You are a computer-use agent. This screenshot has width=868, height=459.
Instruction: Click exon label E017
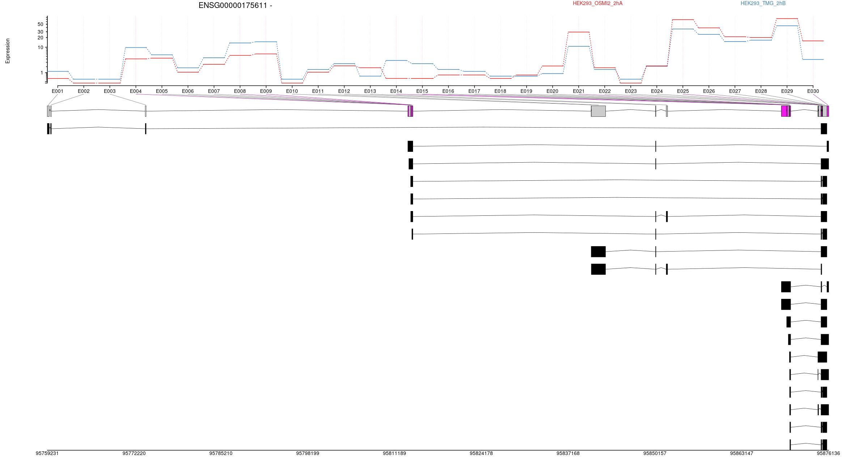(x=474, y=91)
